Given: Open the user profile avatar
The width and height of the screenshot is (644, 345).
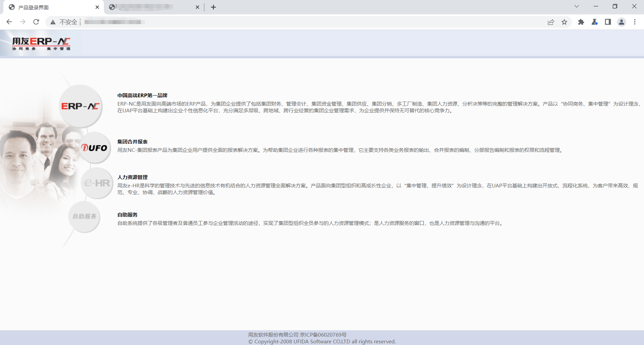Looking at the screenshot, I should pos(622,22).
